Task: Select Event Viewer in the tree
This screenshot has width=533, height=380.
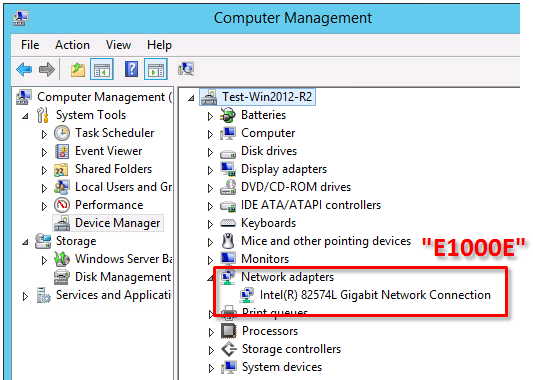Action: point(108,151)
